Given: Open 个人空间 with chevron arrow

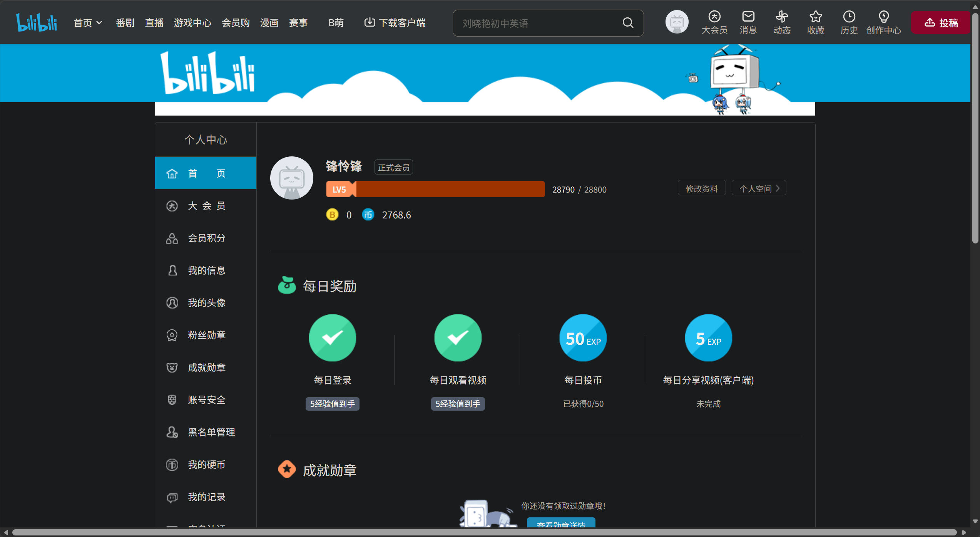Looking at the screenshot, I should [759, 188].
